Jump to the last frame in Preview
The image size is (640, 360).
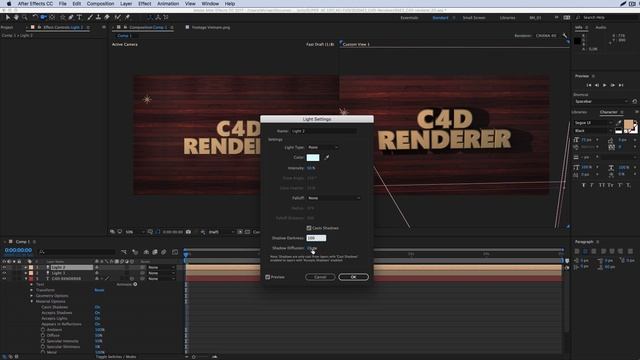tap(621, 85)
